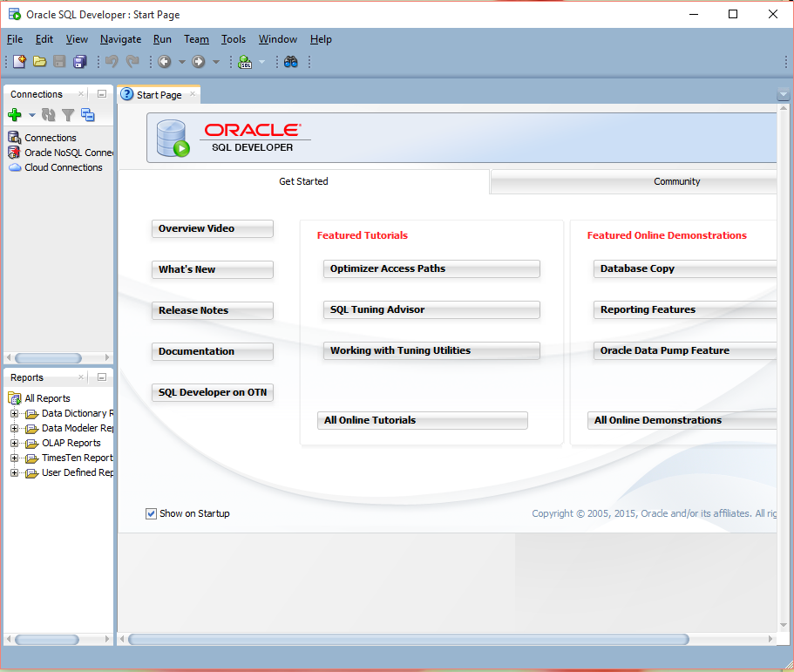Open SQL Worksheet toolbar icon

(x=245, y=62)
